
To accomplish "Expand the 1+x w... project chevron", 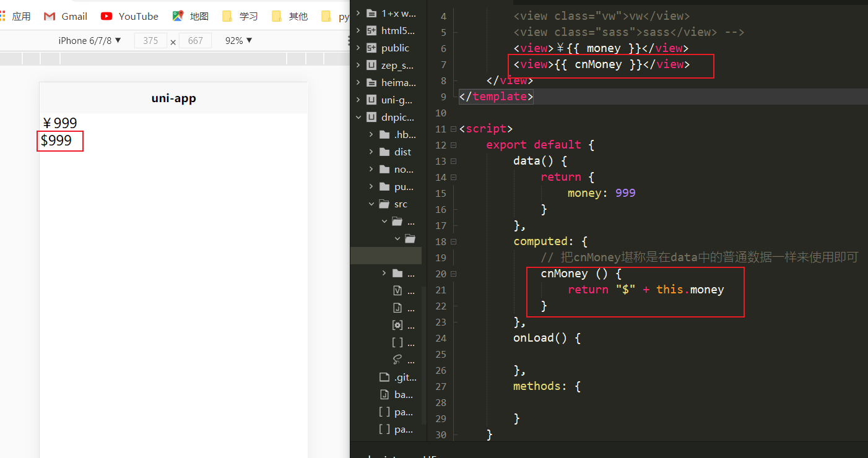I will pos(358,13).
